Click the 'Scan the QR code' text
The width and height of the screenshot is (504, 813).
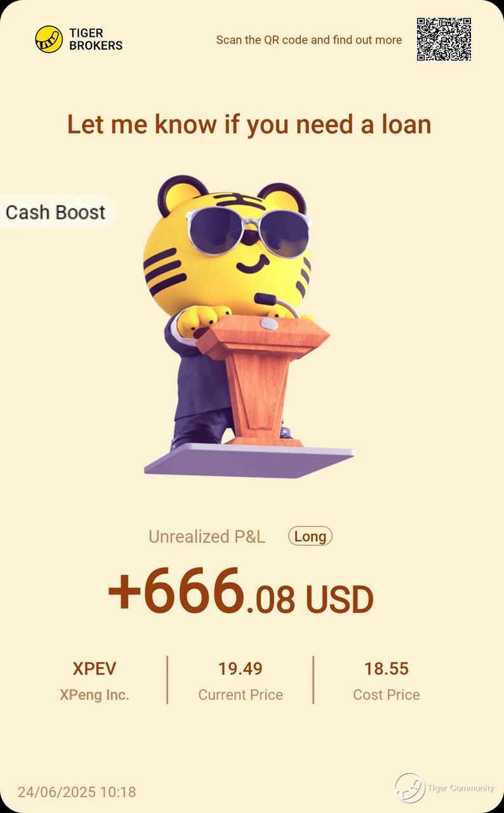tap(309, 40)
